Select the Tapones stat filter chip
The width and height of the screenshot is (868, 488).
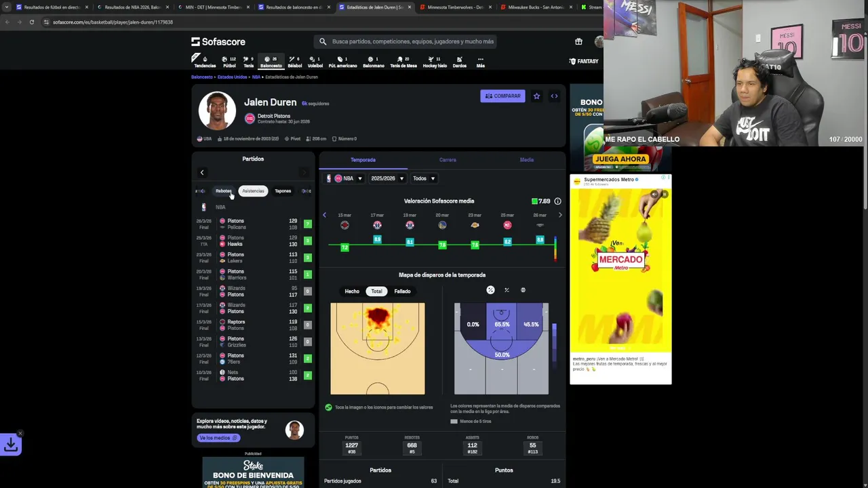(x=283, y=191)
